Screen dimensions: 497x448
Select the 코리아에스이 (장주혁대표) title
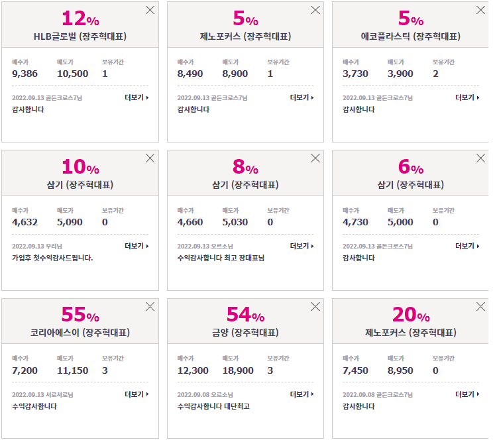point(80,333)
